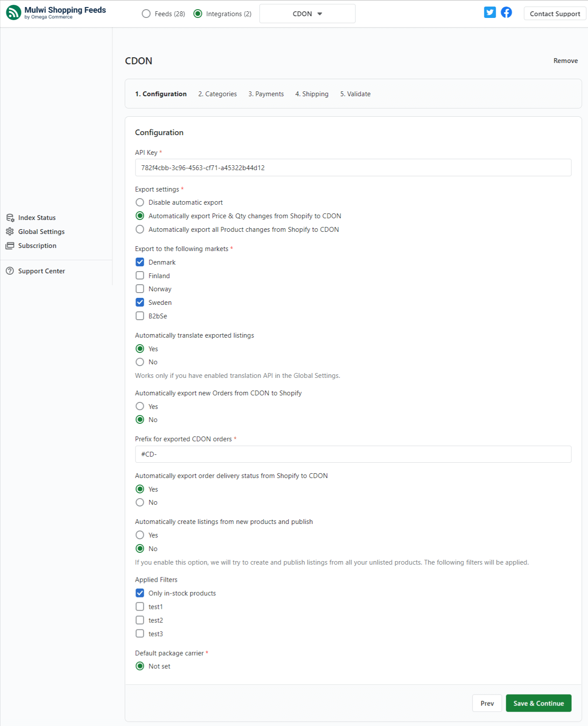Uncheck Only in-stock products filter
This screenshot has height=726, width=588.
[x=140, y=593]
